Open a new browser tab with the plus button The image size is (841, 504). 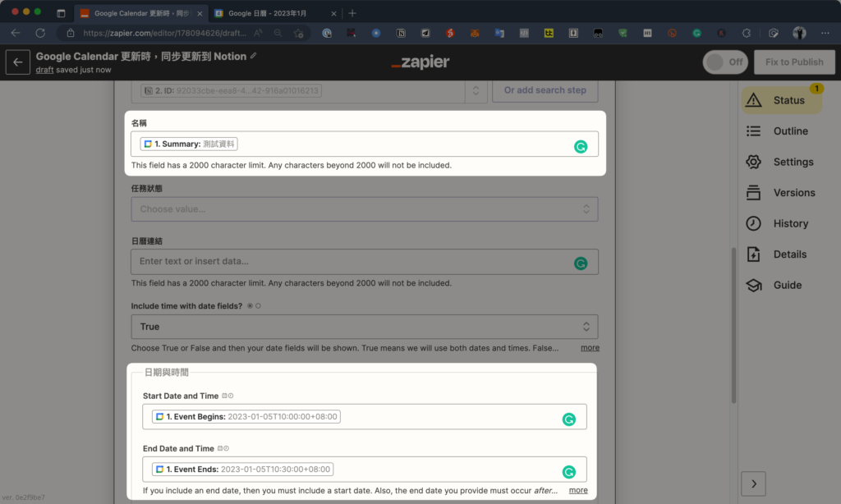point(352,13)
